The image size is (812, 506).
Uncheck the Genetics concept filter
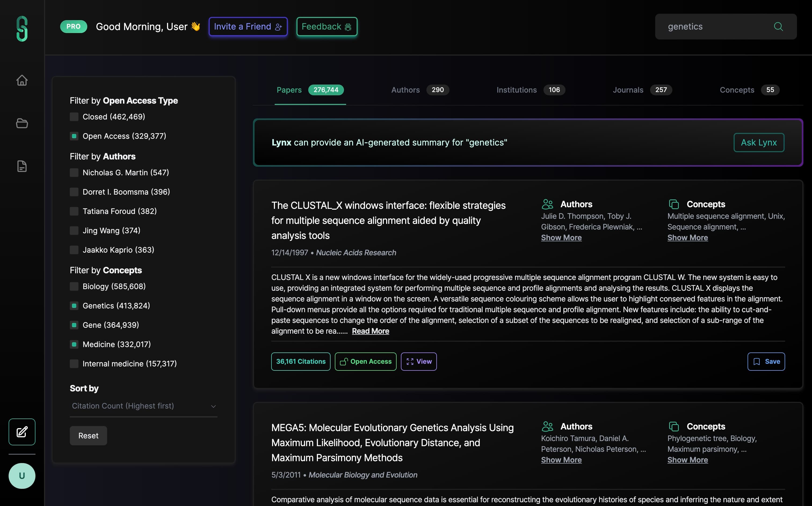pos(74,305)
